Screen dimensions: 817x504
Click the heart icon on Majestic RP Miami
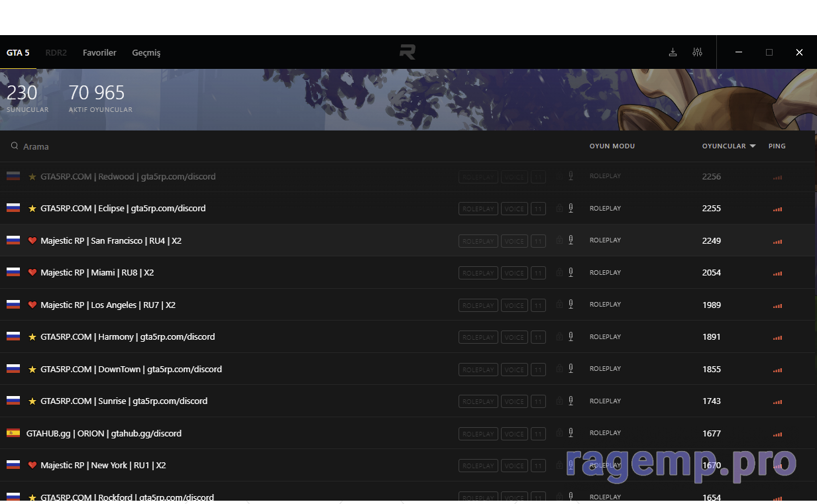coord(32,273)
